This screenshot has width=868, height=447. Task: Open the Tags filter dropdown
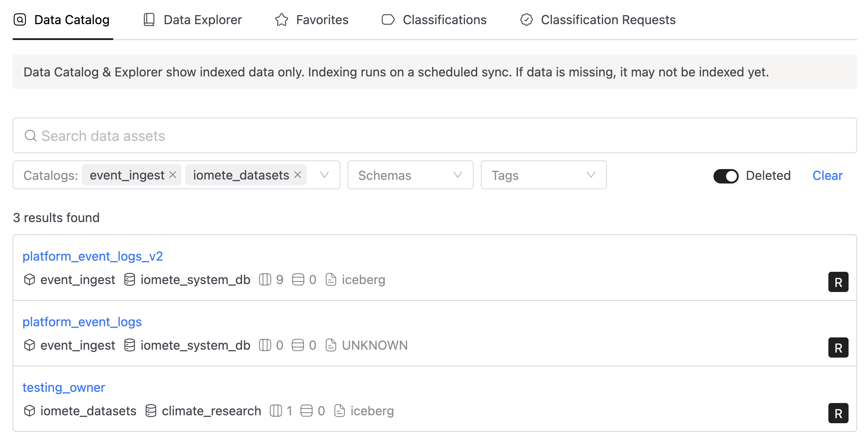click(543, 175)
